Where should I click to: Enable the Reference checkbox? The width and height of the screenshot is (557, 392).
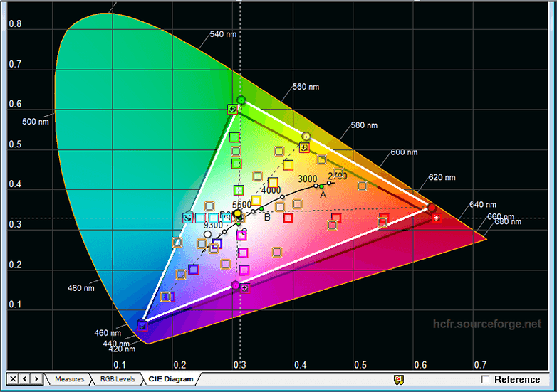pyautogui.click(x=486, y=379)
